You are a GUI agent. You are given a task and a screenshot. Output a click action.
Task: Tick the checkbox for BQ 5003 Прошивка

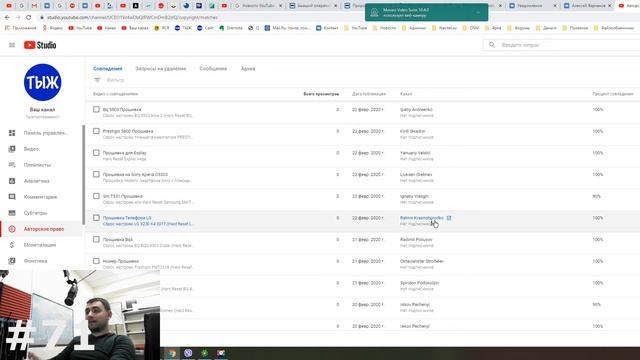(96, 109)
